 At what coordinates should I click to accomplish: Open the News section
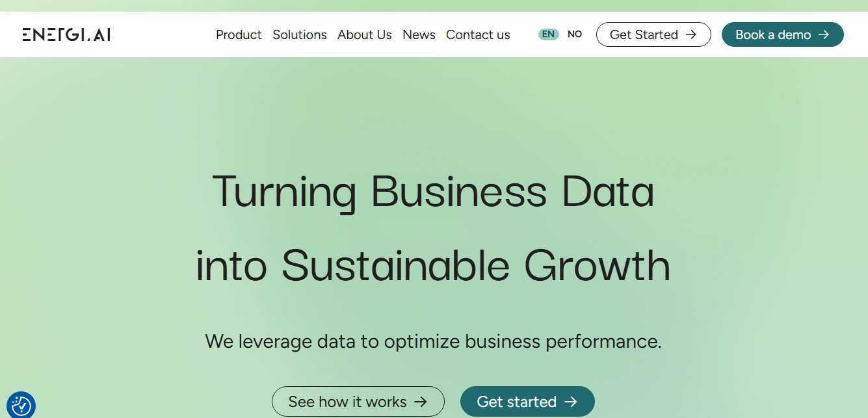point(419,34)
